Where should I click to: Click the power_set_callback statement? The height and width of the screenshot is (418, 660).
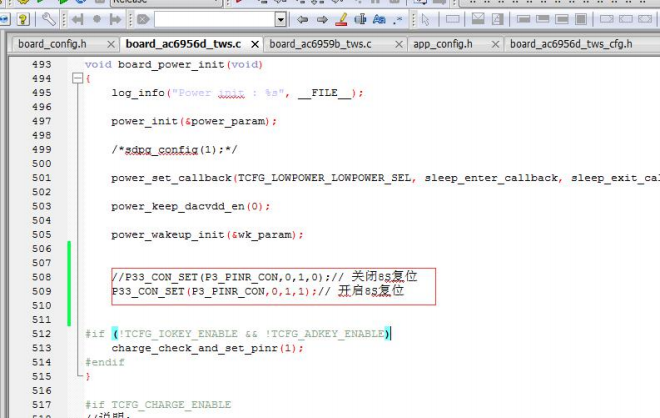pos(385,178)
